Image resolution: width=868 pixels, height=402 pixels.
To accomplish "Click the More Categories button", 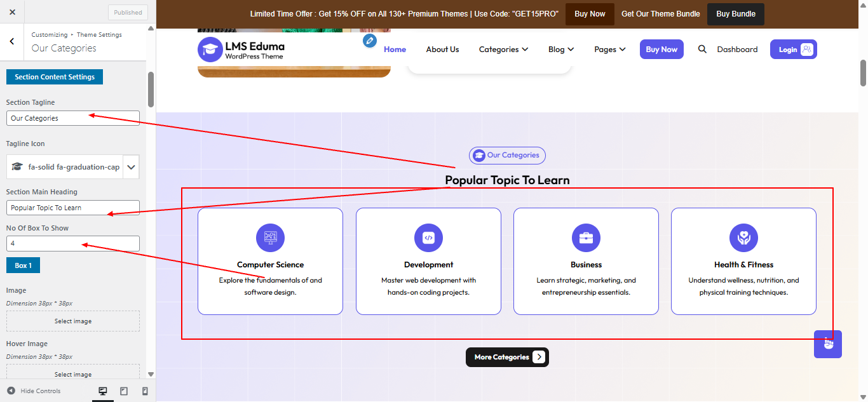I will (x=506, y=357).
